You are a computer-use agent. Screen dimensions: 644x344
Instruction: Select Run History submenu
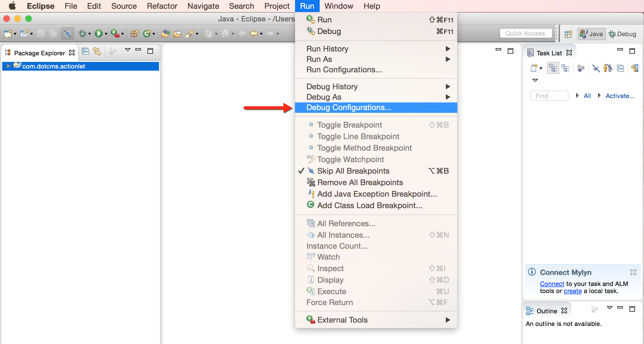377,48
